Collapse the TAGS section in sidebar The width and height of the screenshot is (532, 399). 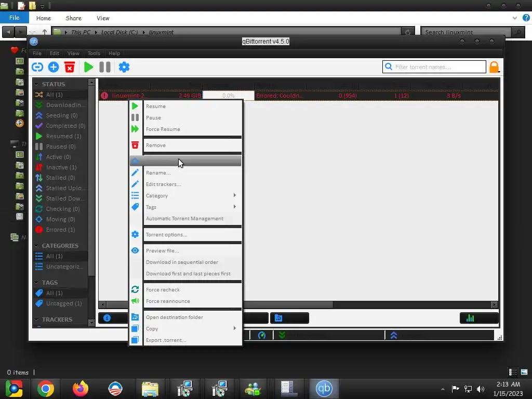pyautogui.click(x=37, y=282)
